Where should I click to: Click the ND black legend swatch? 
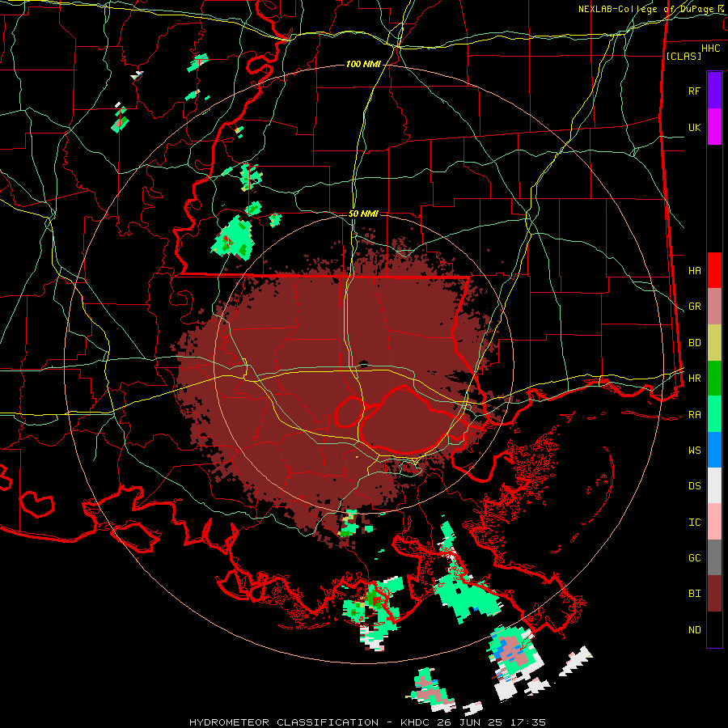click(x=714, y=629)
